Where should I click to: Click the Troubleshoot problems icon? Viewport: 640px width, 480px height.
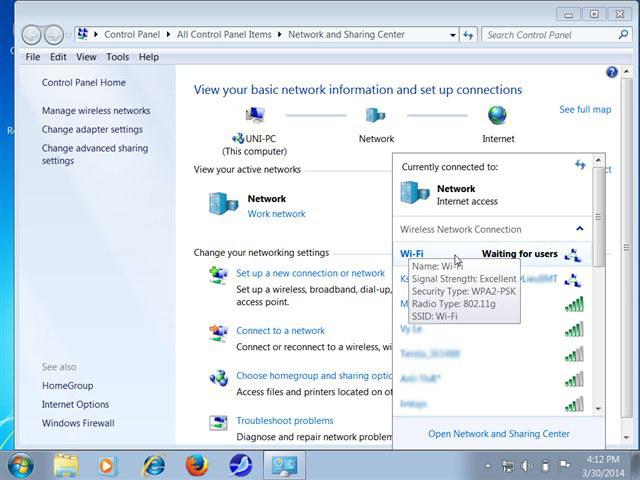[218, 423]
